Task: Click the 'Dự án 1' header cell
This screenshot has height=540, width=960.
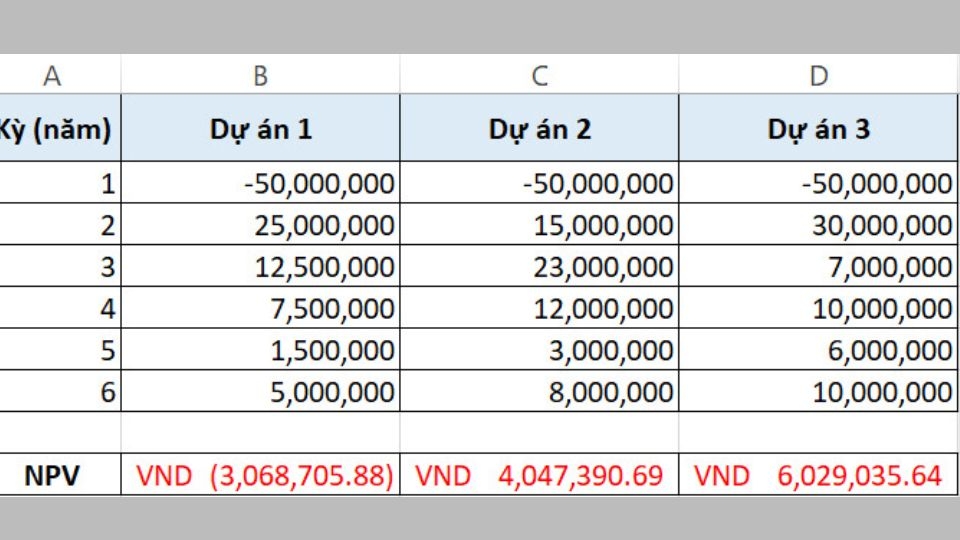Action: pos(260,128)
